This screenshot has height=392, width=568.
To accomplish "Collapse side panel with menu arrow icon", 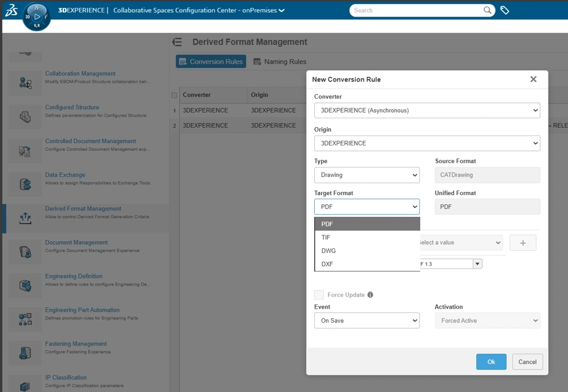I will click(x=177, y=42).
